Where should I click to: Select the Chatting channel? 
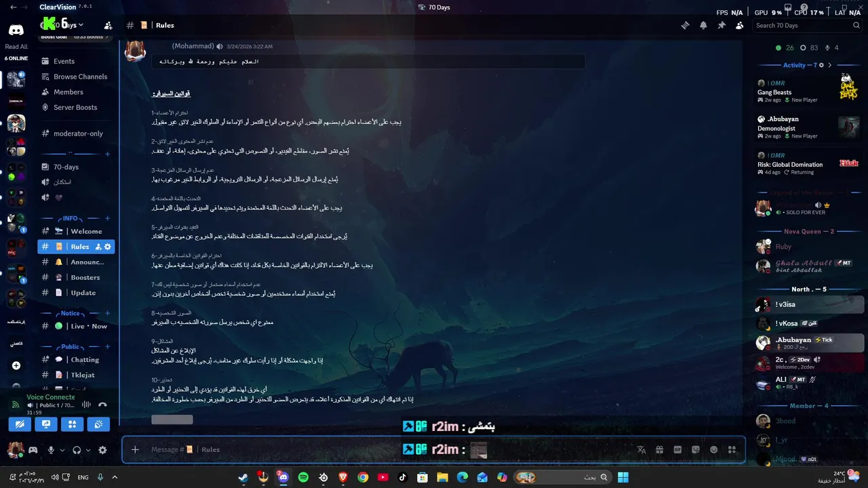pos(76,359)
